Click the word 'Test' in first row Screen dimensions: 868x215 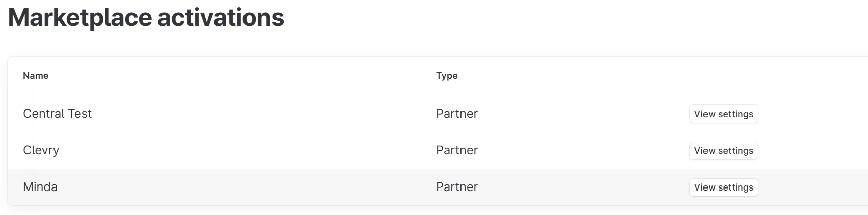click(79, 114)
